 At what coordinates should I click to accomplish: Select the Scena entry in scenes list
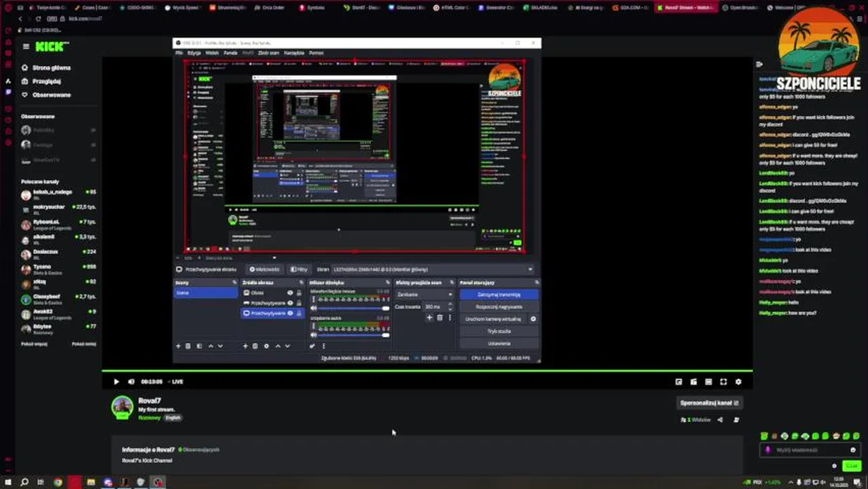(206, 293)
